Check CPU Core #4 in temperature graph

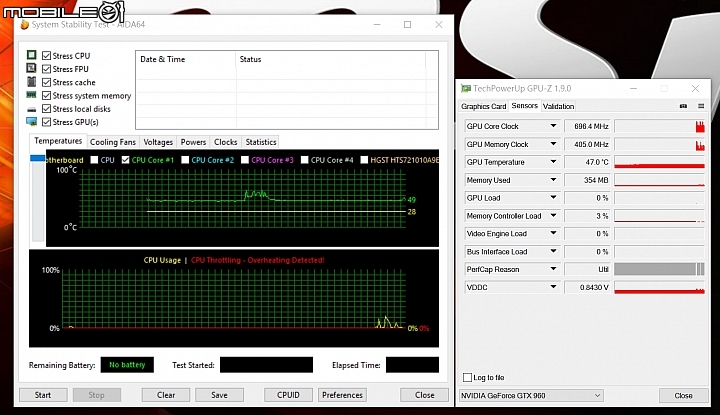click(304, 160)
